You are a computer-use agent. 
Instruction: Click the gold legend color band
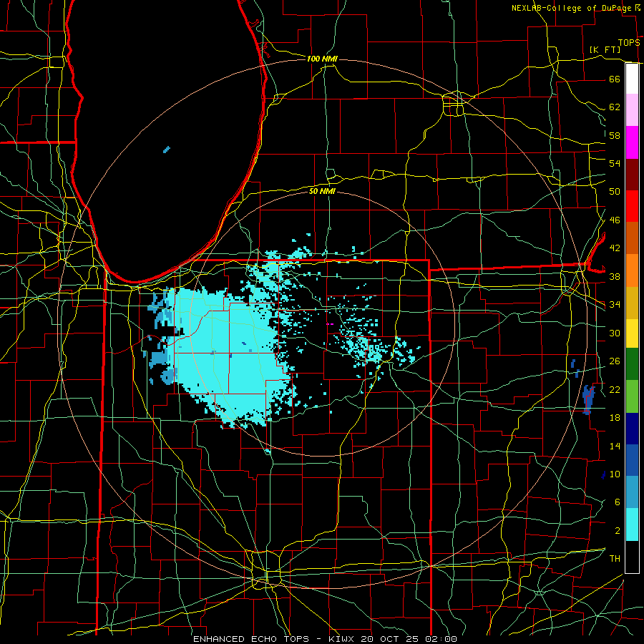(632, 303)
